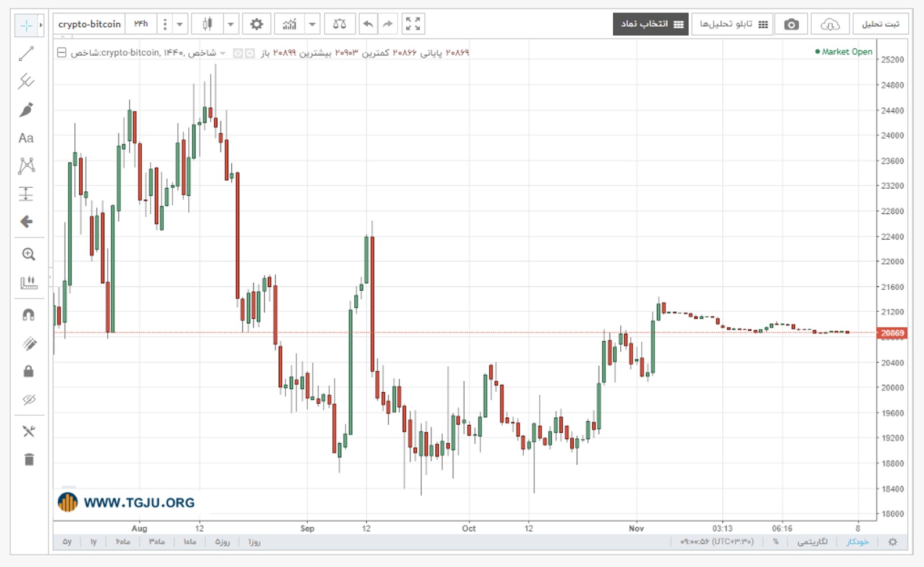
Task: Toggle لگاریتمی logarithmic scale
Action: 812,542
